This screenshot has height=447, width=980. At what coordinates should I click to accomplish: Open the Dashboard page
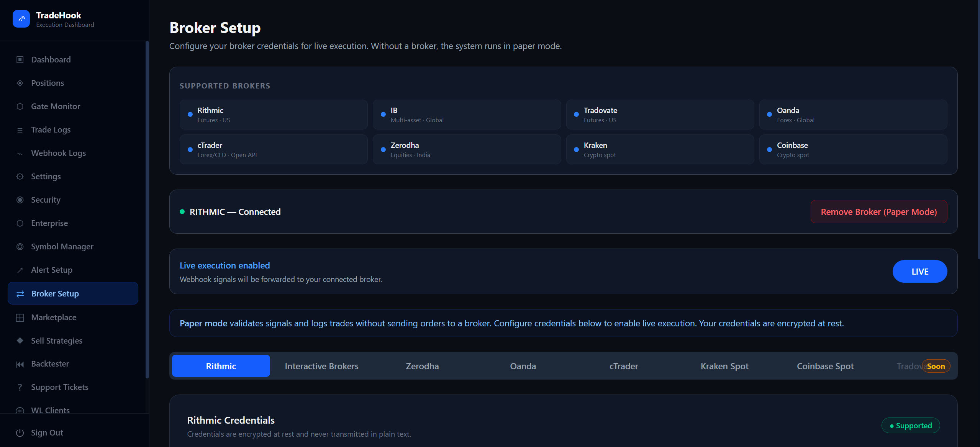click(73, 60)
